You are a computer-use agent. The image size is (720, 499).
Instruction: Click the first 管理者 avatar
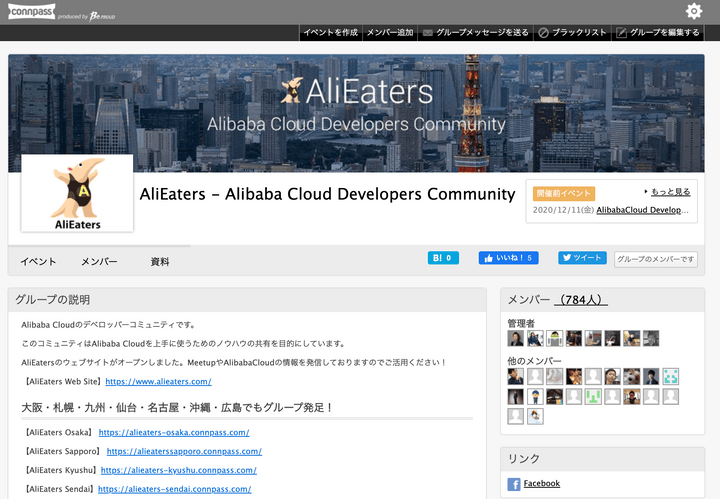515,338
